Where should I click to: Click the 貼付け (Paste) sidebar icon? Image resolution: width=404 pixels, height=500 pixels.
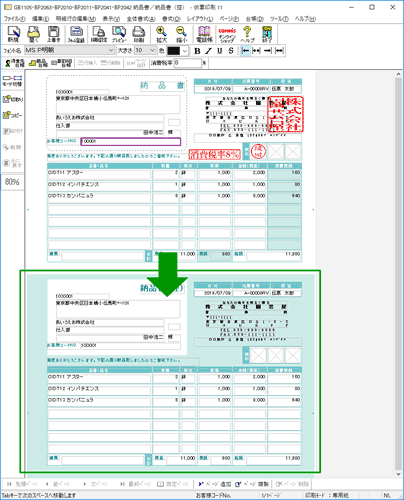12,131
